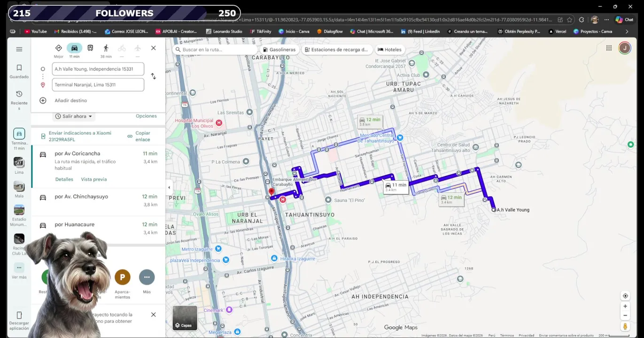Click Aparcamientos nearby category
644x338 pixels.
(123, 277)
